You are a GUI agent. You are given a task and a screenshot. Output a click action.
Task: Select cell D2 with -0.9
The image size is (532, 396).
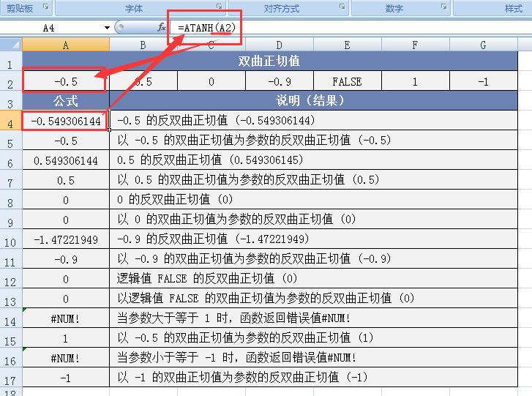tap(280, 81)
